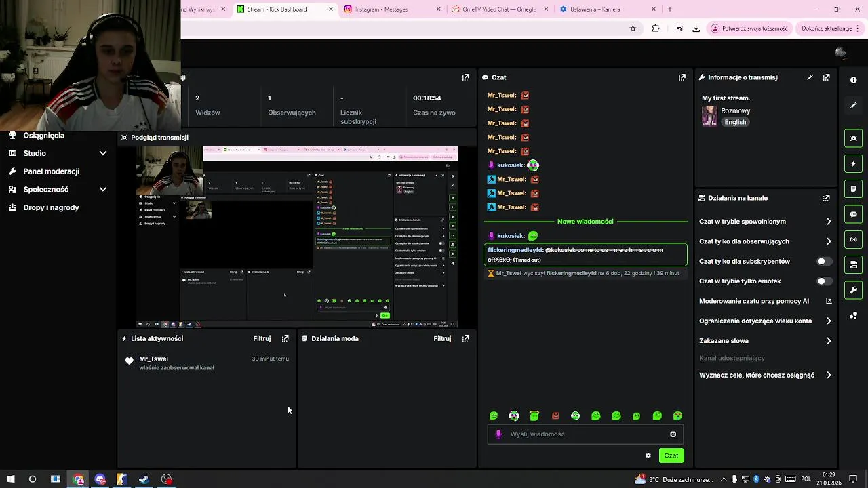Screen dimensions: 868x488
Task: Open the media control icon in the browser toolbar
Action: point(679,28)
